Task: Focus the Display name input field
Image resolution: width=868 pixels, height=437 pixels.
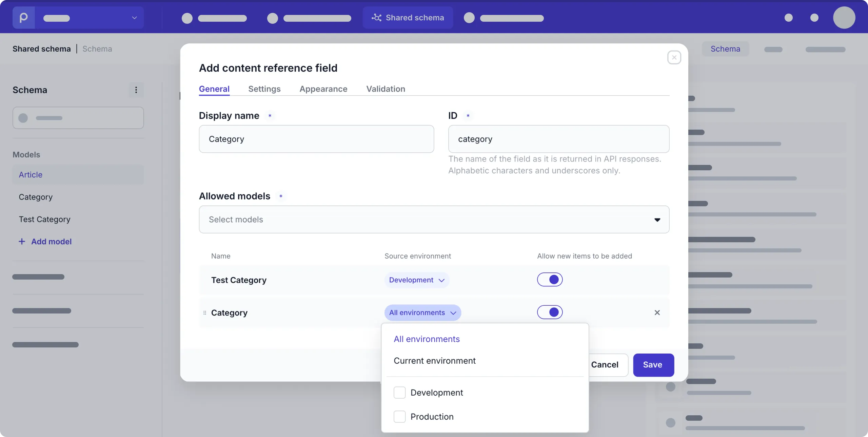Action: pos(316,139)
